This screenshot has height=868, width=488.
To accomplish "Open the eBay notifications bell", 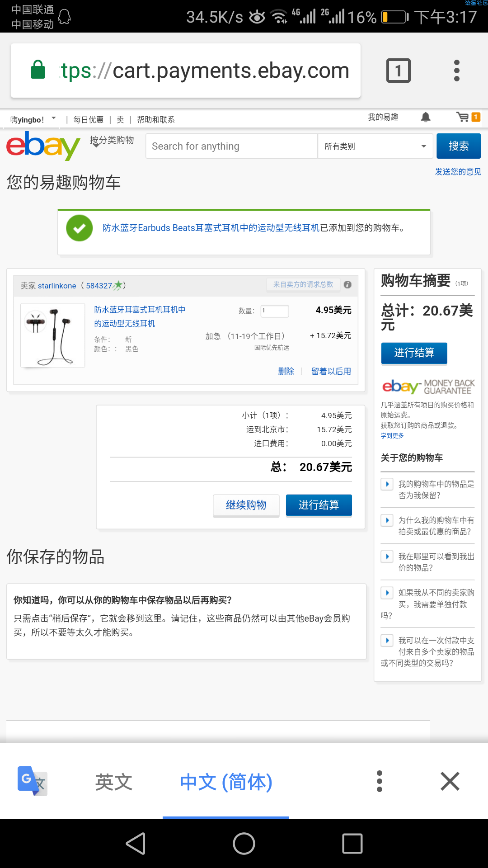I will click(x=426, y=118).
